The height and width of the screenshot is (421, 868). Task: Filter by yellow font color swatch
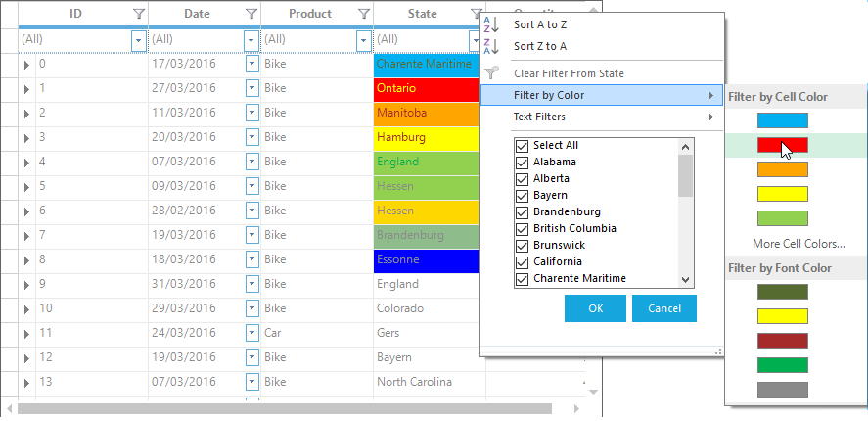pos(783,316)
